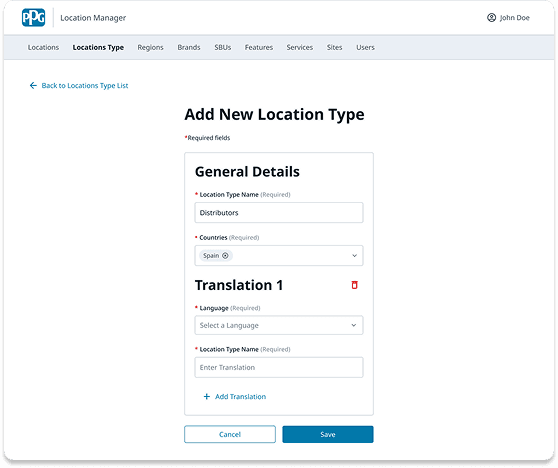Go to the Locations tab
This screenshot has width=558, height=468.
(x=43, y=47)
